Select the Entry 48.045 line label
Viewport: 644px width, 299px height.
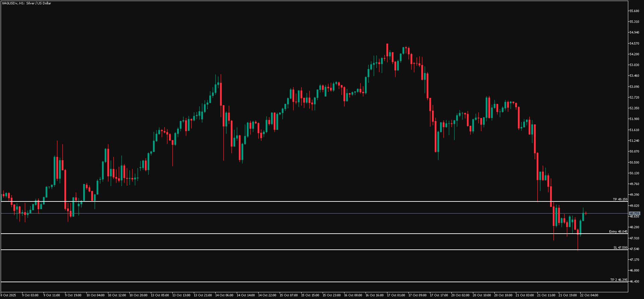tap(618, 232)
